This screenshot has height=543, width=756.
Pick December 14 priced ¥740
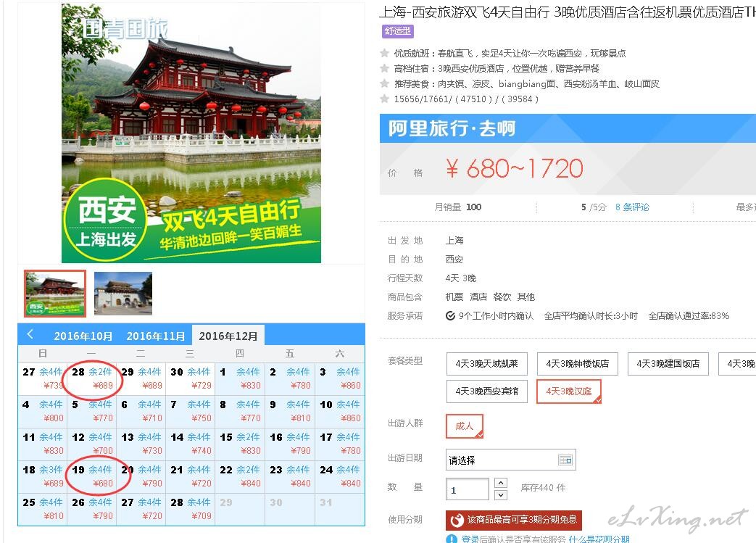coord(191,444)
